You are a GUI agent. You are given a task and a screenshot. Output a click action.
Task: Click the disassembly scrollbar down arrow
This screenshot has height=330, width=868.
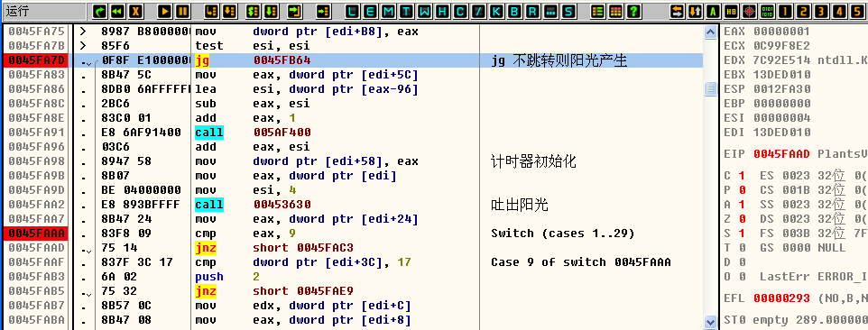click(x=710, y=321)
